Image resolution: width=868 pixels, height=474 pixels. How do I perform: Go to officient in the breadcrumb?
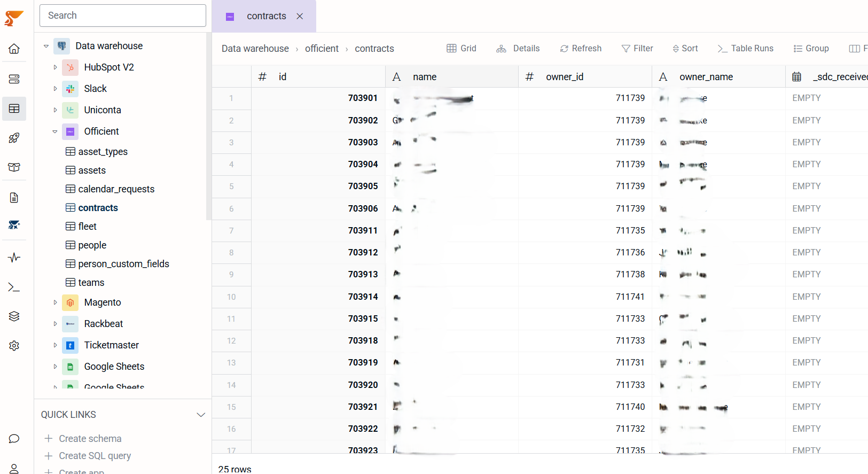point(322,49)
